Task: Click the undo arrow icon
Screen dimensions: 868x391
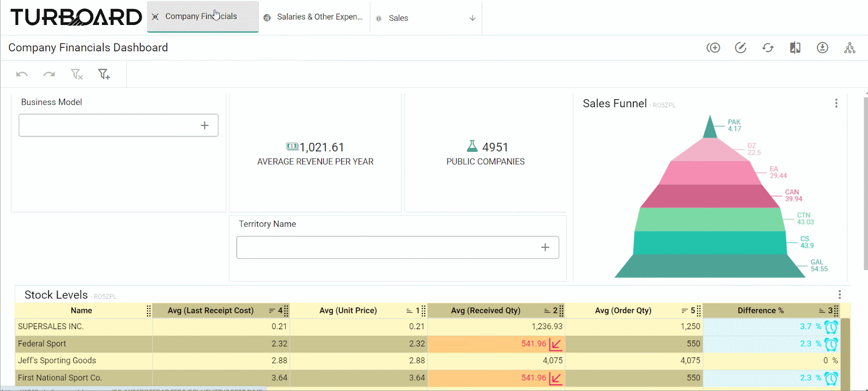Action: click(x=22, y=74)
